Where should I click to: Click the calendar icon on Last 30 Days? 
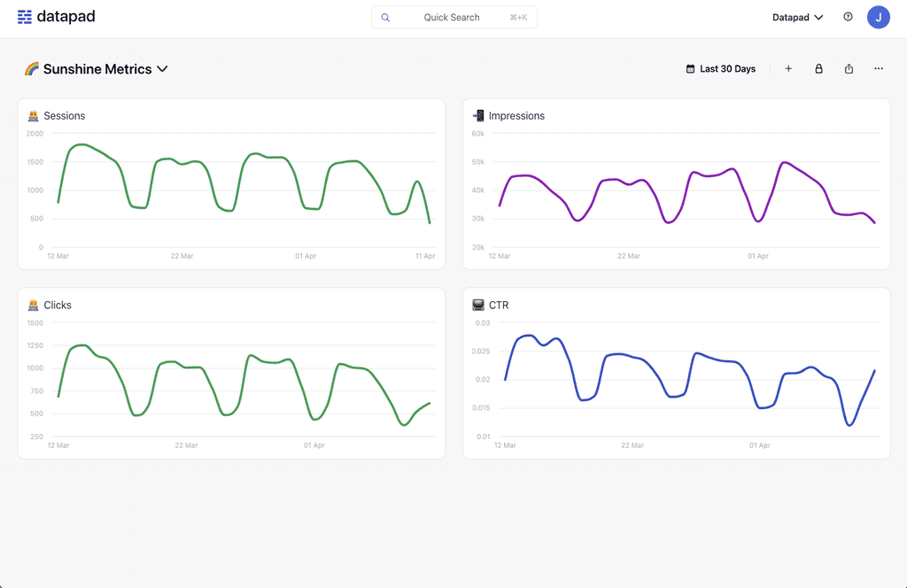(x=688, y=68)
